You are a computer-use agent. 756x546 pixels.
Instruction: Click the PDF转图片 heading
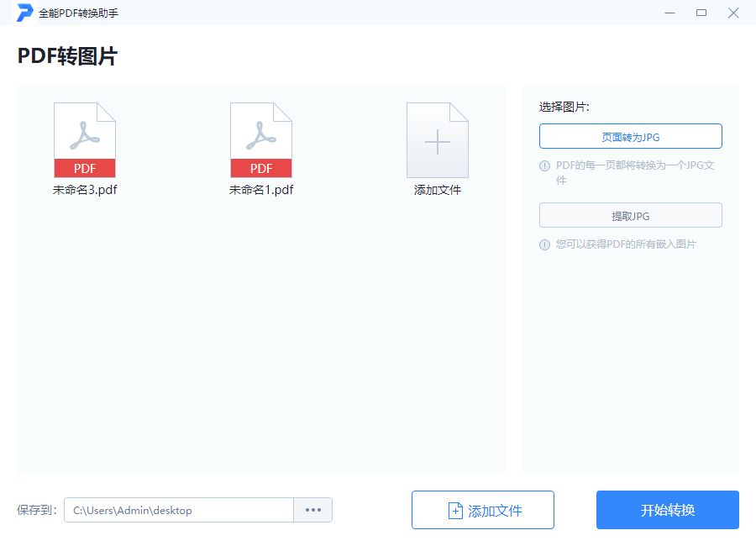[x=67, y=56]
